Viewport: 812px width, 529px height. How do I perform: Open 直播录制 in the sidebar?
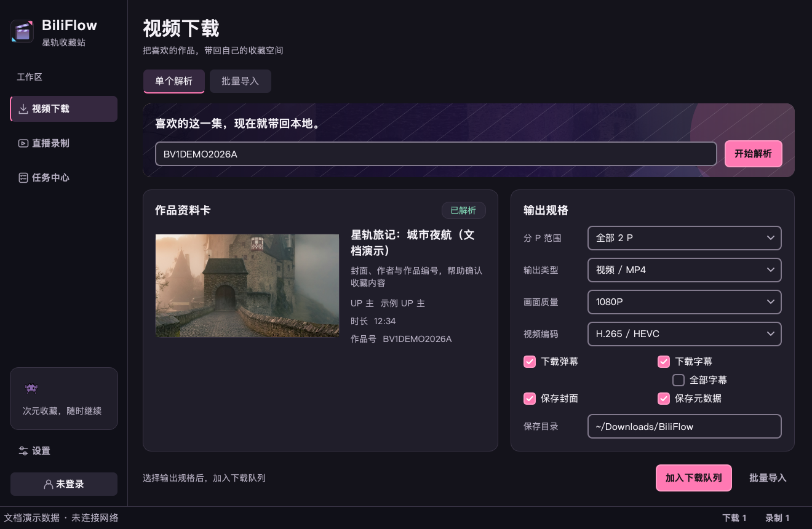pyautogui.click(x=64, y=143)
